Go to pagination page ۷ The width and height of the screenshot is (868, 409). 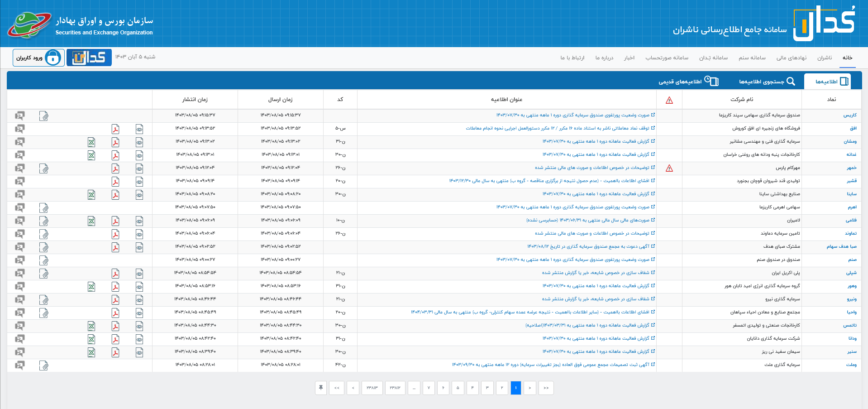click(429, 388)
